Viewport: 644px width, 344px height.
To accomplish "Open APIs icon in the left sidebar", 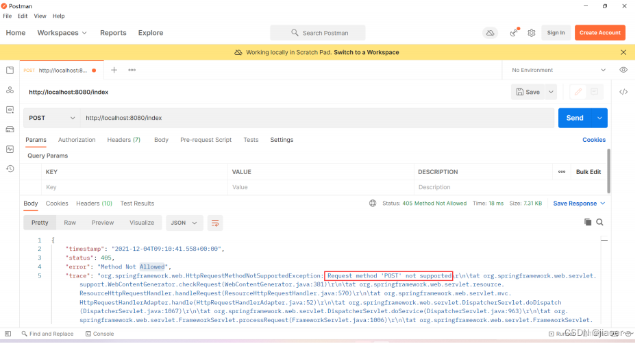I will 10,90.
